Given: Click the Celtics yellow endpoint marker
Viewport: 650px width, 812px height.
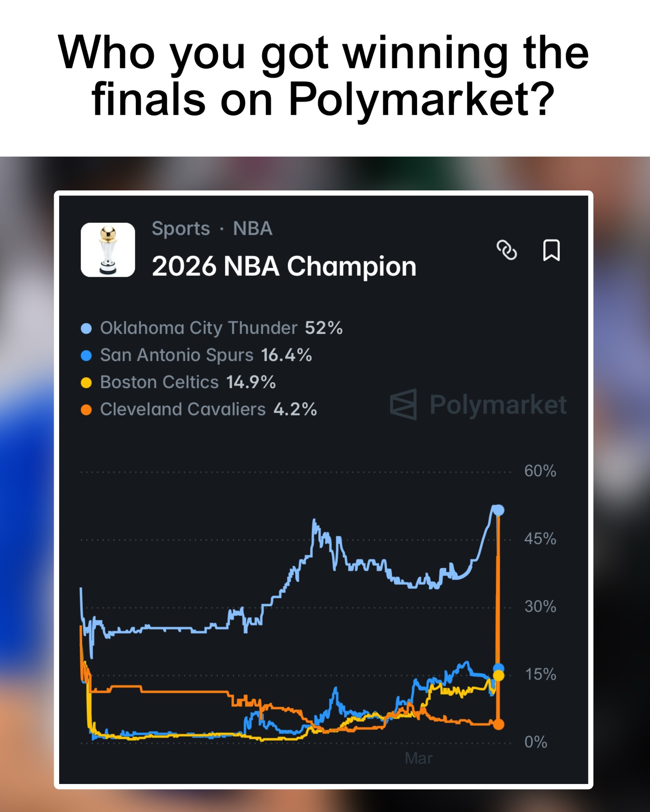Looking at the screenshot, I should [498, 676].
